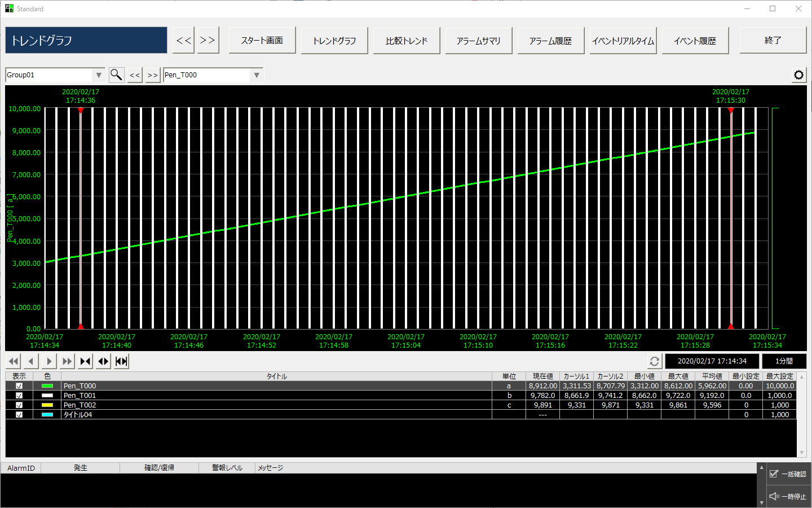The height and width of the screenshot is (508, 812).
Task: Switch to 比較トレンド screen
Action: coord(407,41)
